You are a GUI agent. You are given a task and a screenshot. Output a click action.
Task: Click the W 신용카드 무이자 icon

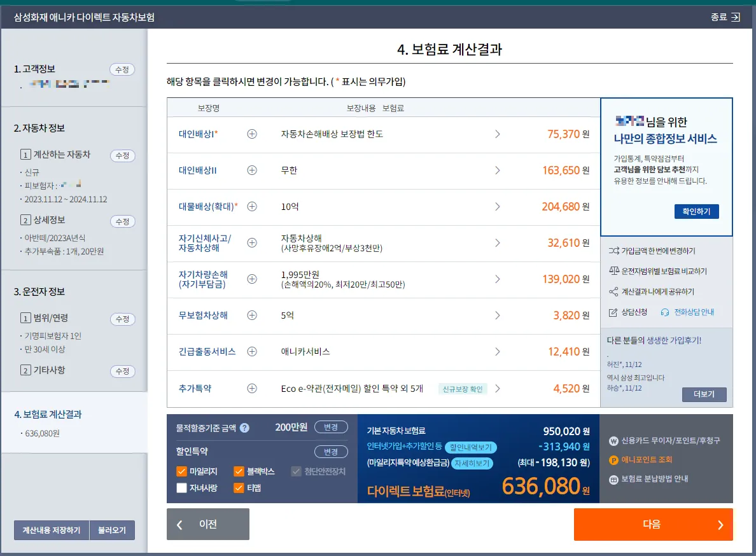(613, 440)
